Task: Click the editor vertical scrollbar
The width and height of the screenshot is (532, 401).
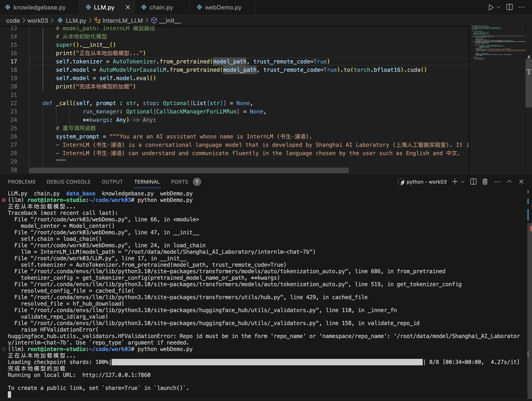Action: point(529,83)
